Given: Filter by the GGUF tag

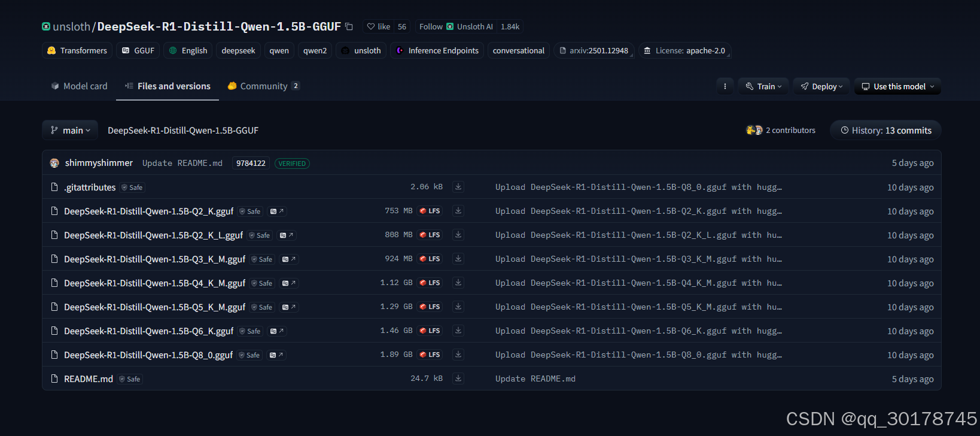Looking at the screenshot, I should pos(138,50).
